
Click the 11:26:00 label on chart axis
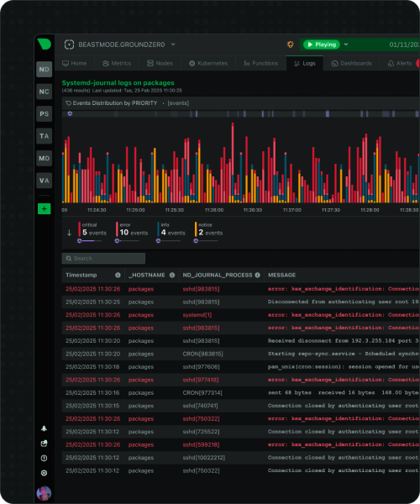coord(214,210)
